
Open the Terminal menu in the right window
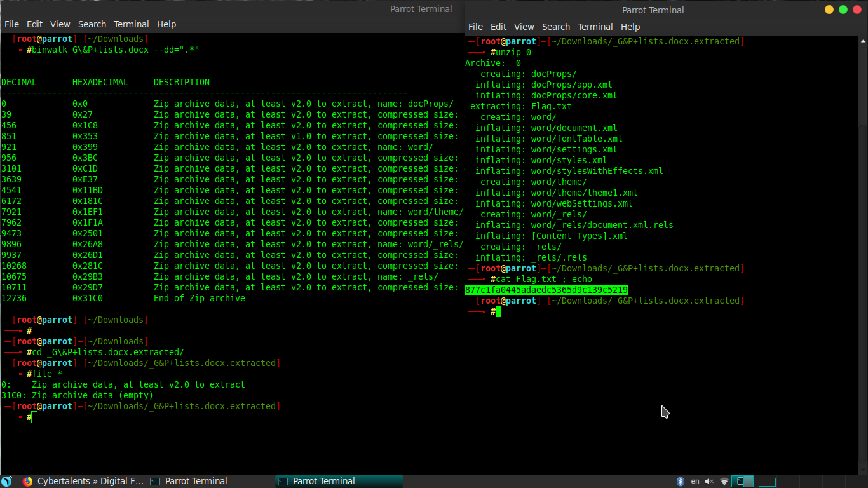pyautogui.click(x=595, y=27)
